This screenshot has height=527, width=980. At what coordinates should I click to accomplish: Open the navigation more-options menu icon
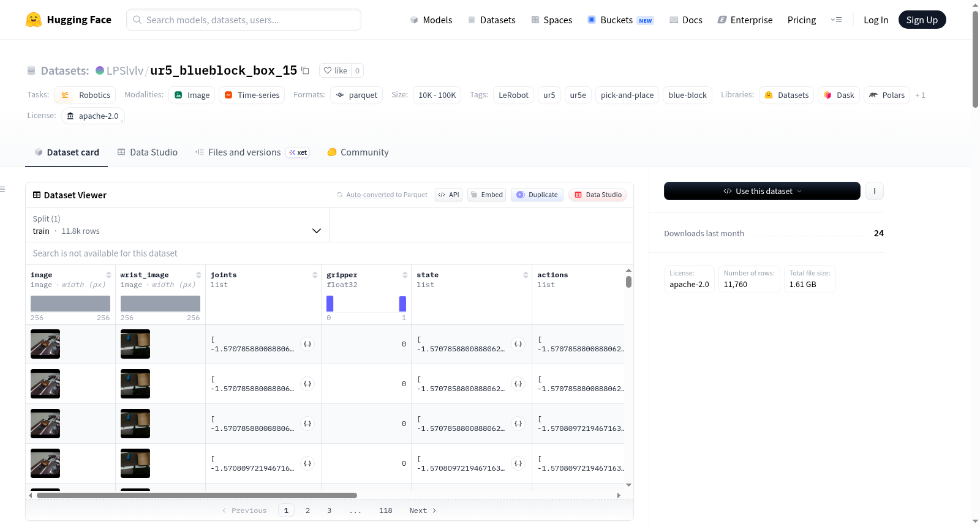pos(836,20)
